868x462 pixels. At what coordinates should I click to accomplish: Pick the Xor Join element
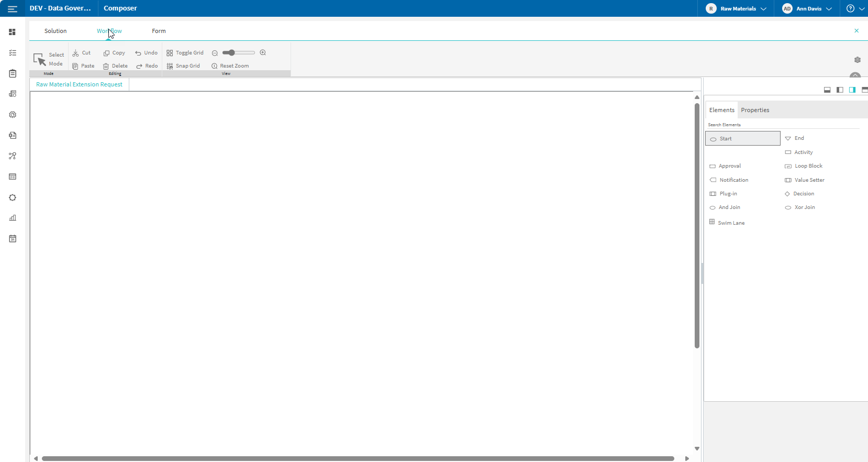pyautogui.click(x=800, y=207)
